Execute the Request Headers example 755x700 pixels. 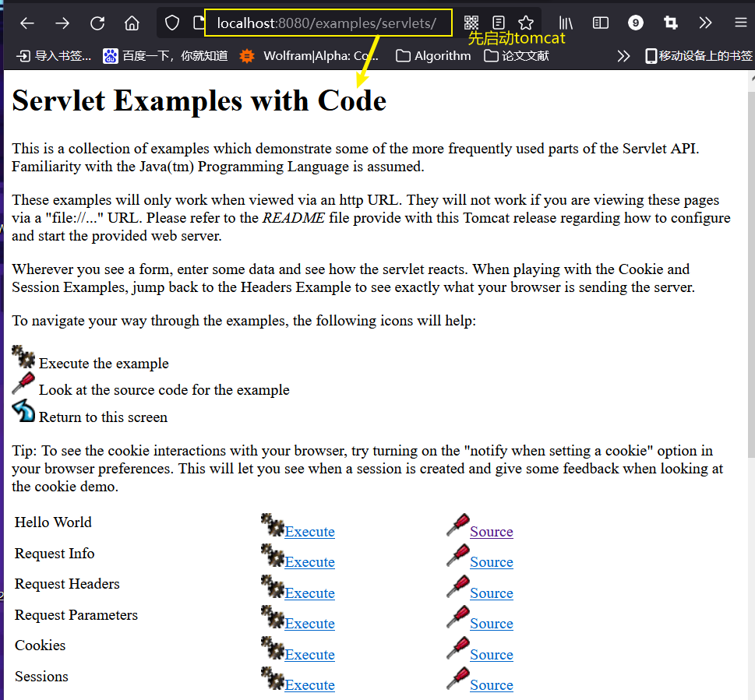pyautogui.click(x=309, y=593)
